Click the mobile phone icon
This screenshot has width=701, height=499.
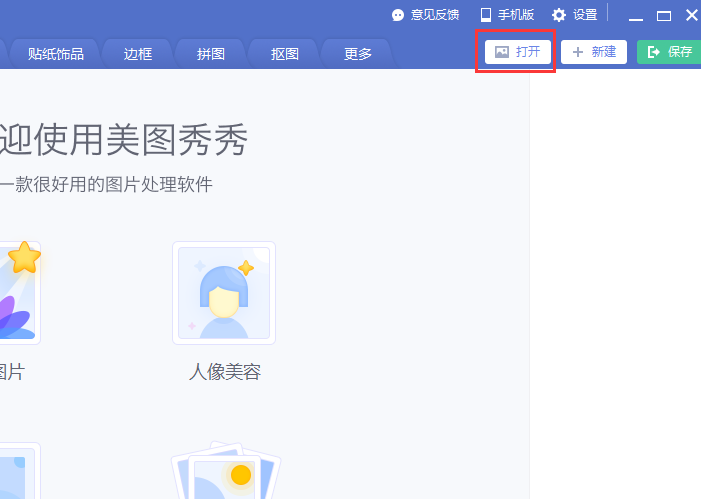[x=486, y=15]
